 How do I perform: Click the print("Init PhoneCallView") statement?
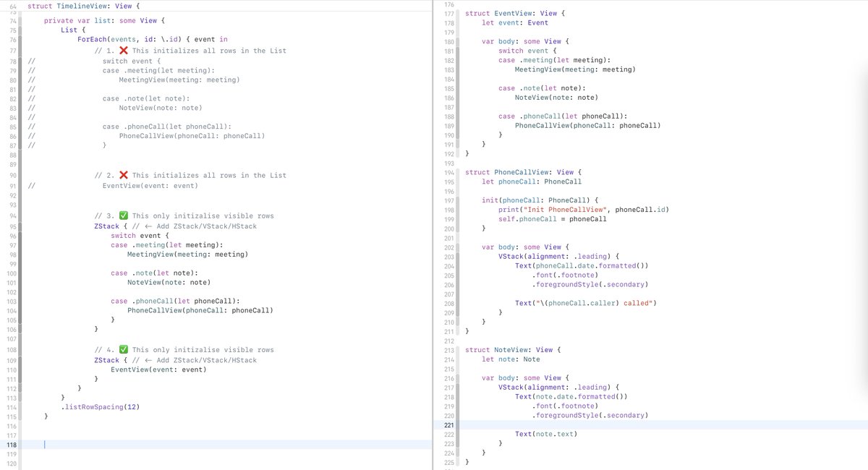584,210
